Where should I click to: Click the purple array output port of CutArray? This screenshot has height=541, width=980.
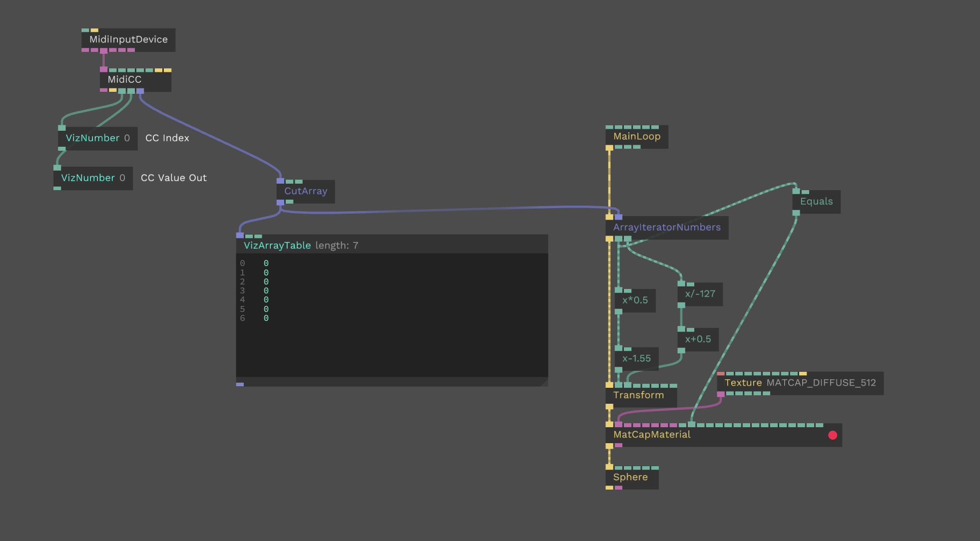[x=280, y=203]
